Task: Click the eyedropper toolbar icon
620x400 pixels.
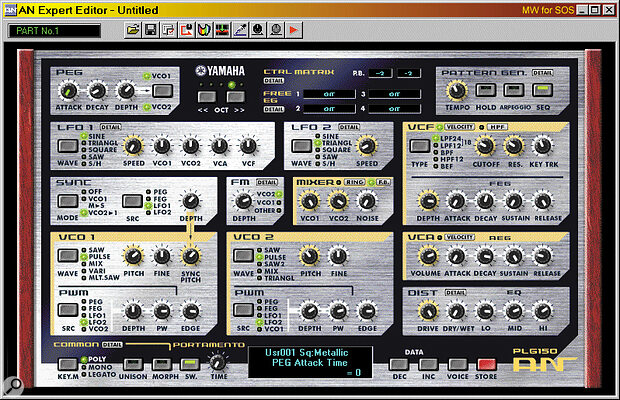Action: (x=240, y=30)
